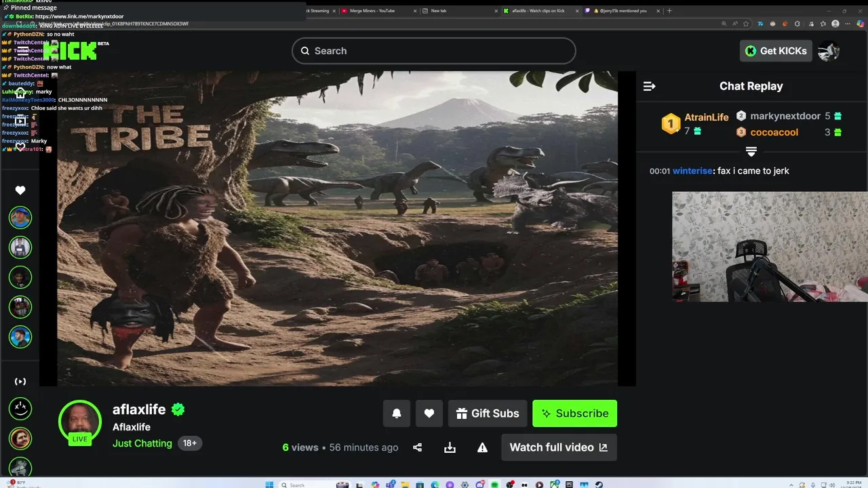Launch Steam from the taskbar
This screenshot has height=488, width=868.
[x=599, y=485]
